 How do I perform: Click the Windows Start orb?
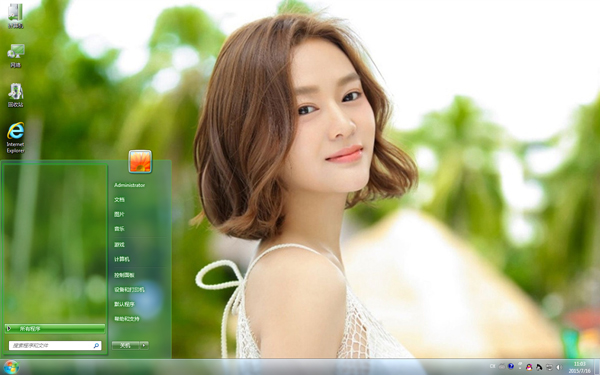(11, 367)
